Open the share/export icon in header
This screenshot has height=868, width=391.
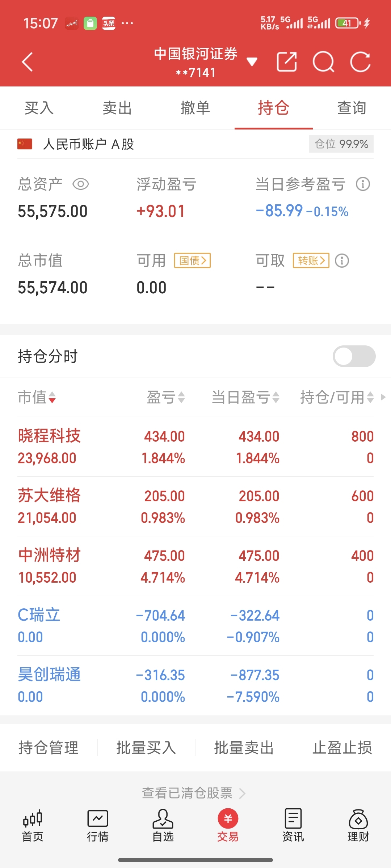click(287, 62)
